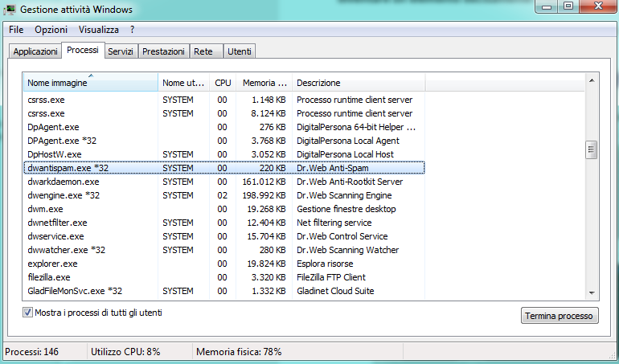Click 'Dr.Web Anti-Rootkit Server' description
Image resolution: width=619 pixels, height=364 pixels.
tap(350, 182)
